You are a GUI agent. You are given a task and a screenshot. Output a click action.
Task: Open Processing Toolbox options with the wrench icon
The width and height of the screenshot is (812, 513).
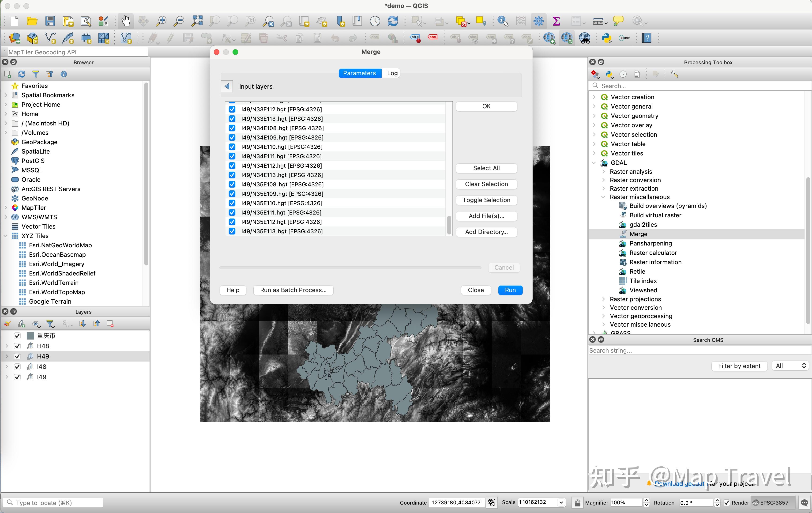coord(674,74)
